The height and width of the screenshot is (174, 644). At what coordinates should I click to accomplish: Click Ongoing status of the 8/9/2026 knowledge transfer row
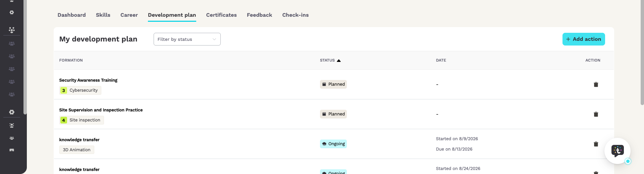[x=333, y=144]
